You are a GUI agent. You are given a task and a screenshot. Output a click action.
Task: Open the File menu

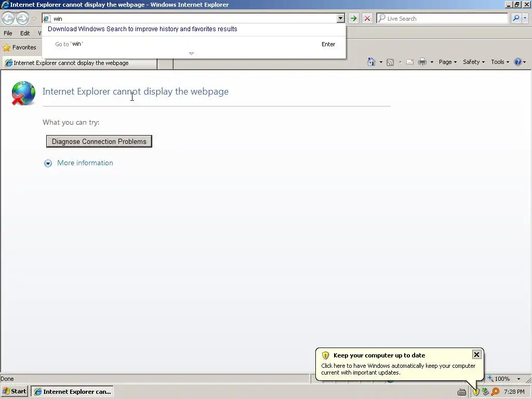coord(8,33)
